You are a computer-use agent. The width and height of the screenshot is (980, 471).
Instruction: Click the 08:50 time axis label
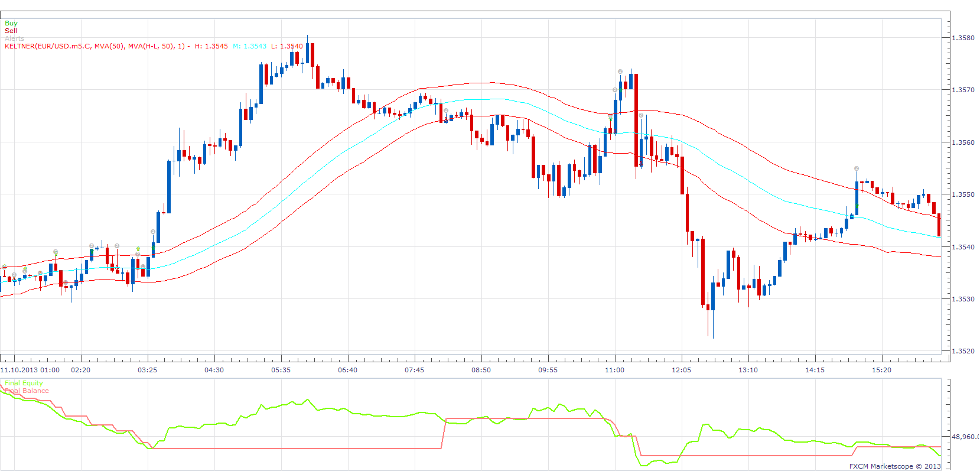click(x=481, y=370)
